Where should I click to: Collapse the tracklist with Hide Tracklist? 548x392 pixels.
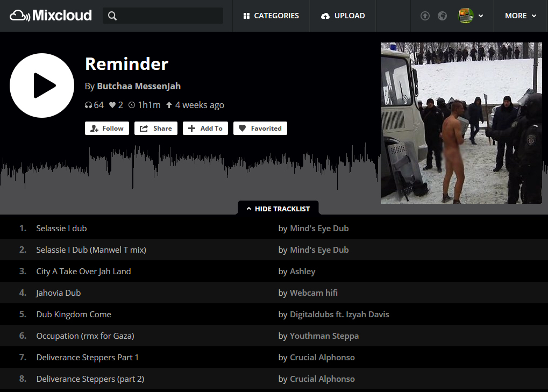(278, 209)
